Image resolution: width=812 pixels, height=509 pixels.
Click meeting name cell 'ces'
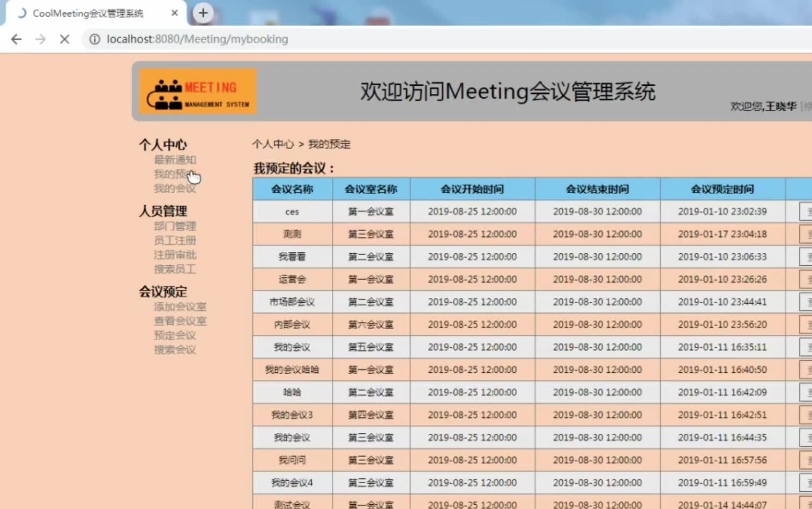pyautogui.click(x=292, y=212)
